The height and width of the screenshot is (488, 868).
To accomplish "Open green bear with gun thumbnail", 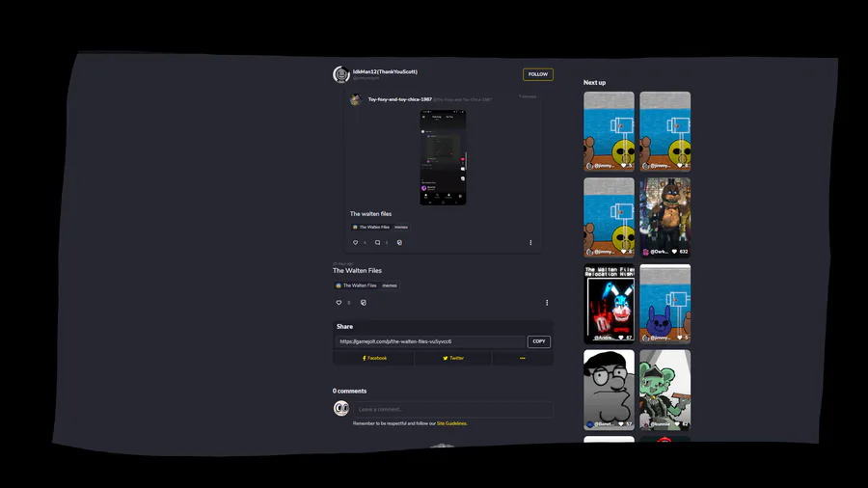I will click(x=665, y=390).
